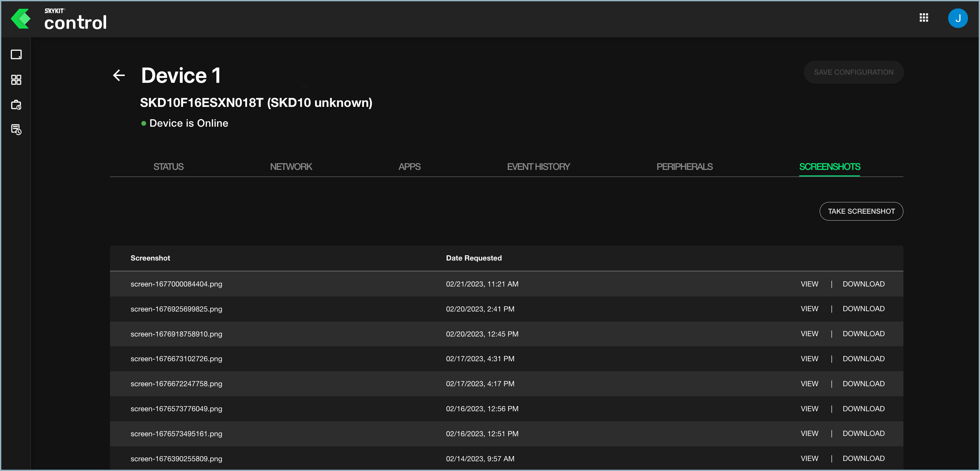The height and width of the screenshot is (471, 980).
Task: Open the scheduled briefcase sidebar icon
Action: (16, 105)
